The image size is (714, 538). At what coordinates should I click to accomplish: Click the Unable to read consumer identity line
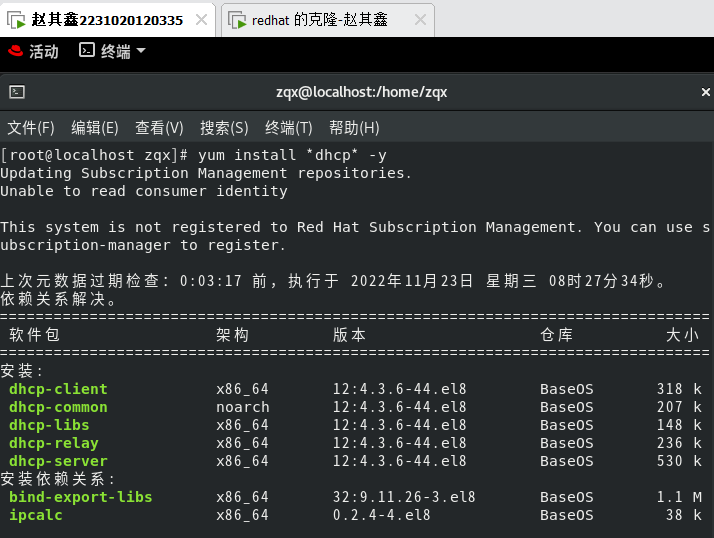(144, 191)
